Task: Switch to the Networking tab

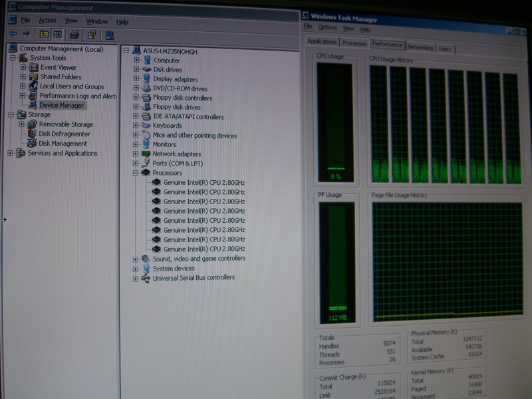Action: coord(420,47)
